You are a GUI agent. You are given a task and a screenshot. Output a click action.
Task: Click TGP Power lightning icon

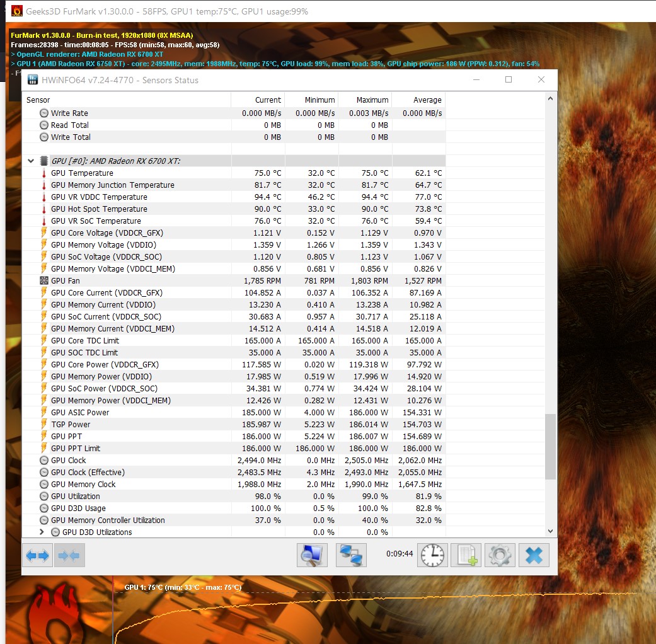pos(44,424)
